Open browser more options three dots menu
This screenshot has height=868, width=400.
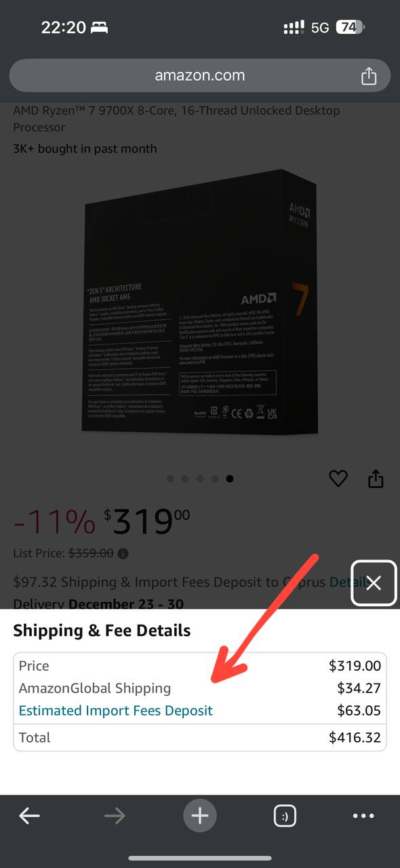point(363,816)
